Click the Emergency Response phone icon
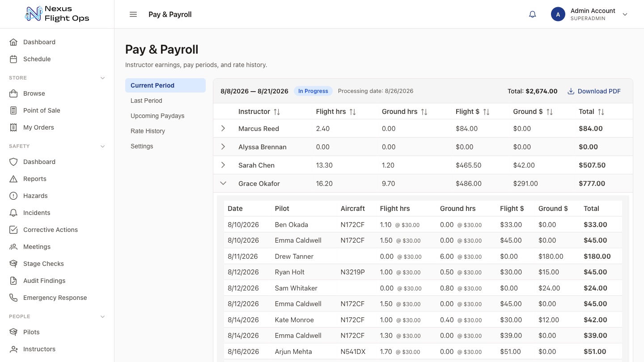This screenshot has height=362, width=644. tap(14, 298)
